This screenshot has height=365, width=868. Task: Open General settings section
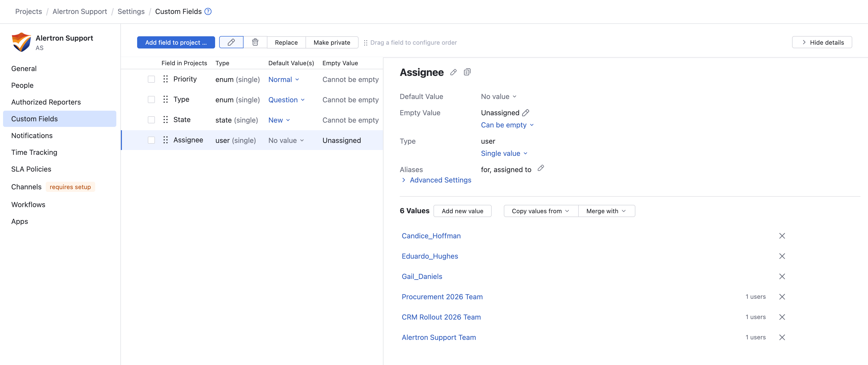pos(24,69)
